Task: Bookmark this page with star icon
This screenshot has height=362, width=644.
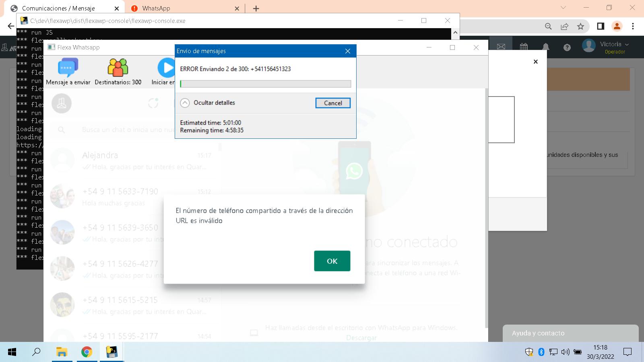Action: point(580,26)
